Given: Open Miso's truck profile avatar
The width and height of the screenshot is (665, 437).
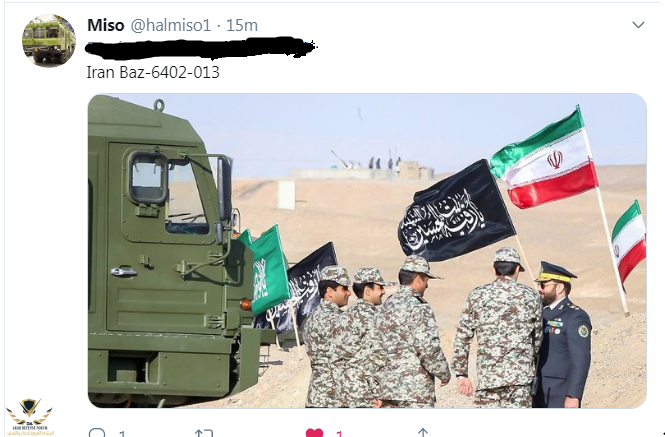Looking at the screenshot, I should point(49,41).
